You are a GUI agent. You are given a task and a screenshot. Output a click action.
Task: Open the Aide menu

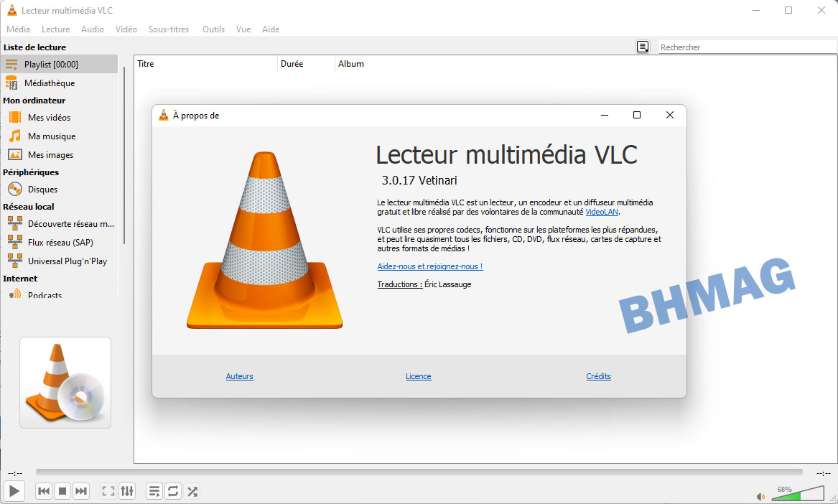pyautogui.click(x=271, y=29)
